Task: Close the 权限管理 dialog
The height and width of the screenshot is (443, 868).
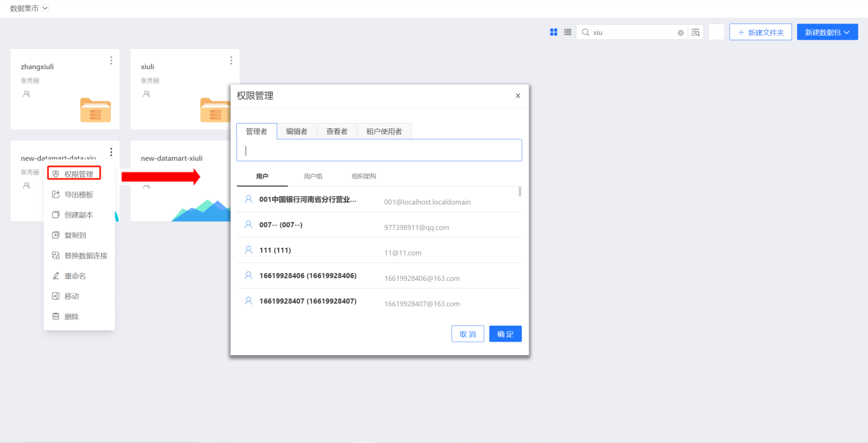Action: tap(518, 96)
